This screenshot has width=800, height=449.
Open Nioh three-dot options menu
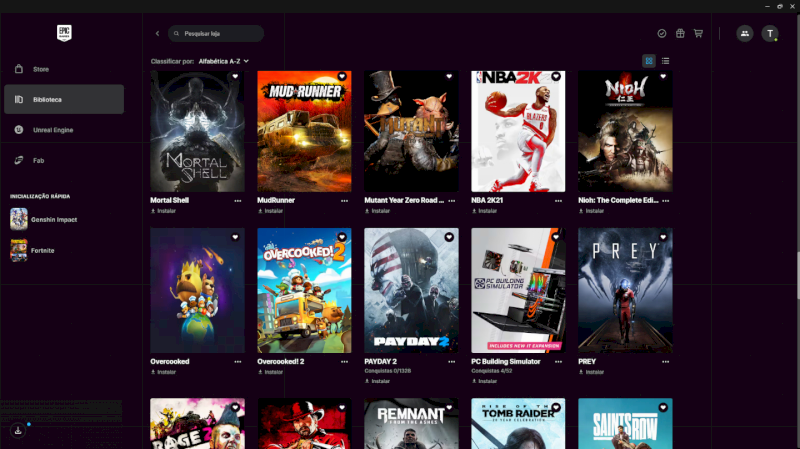pyautogui.click(x=666, y=201)
